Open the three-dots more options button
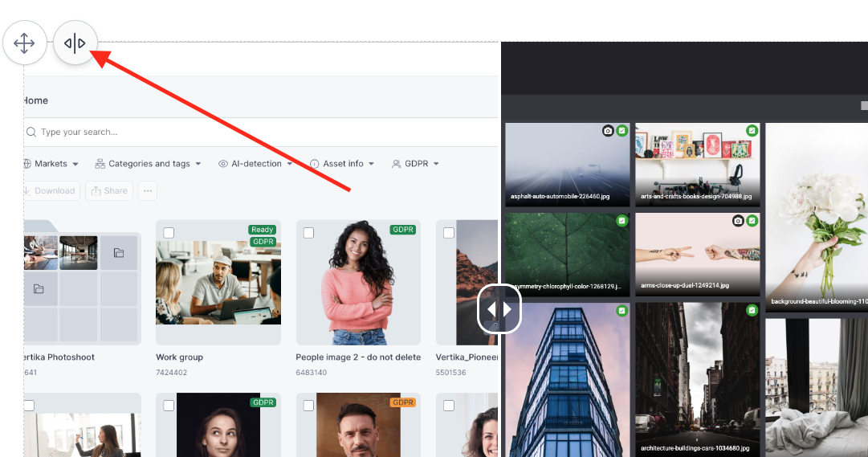868x457 pixels. (x=147, y=190)
